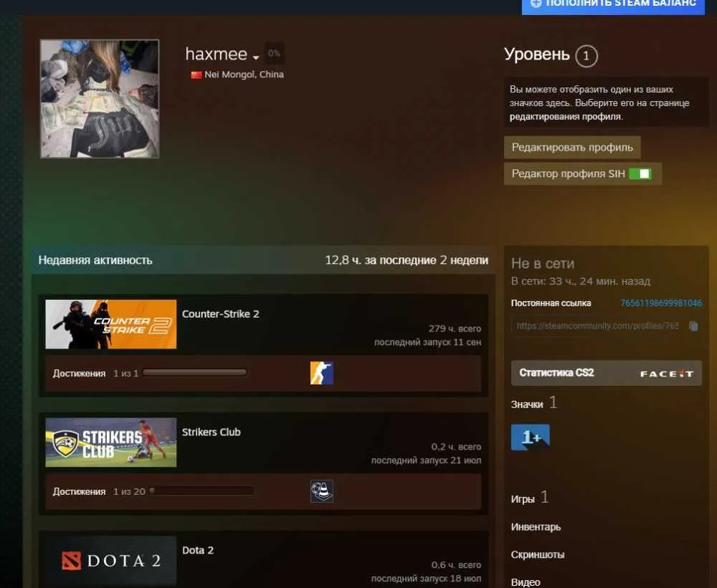This screenshot has width=717, height=588.
Task: Click the Strikers Club cone achievement icon
Action: tap(321, 491)
